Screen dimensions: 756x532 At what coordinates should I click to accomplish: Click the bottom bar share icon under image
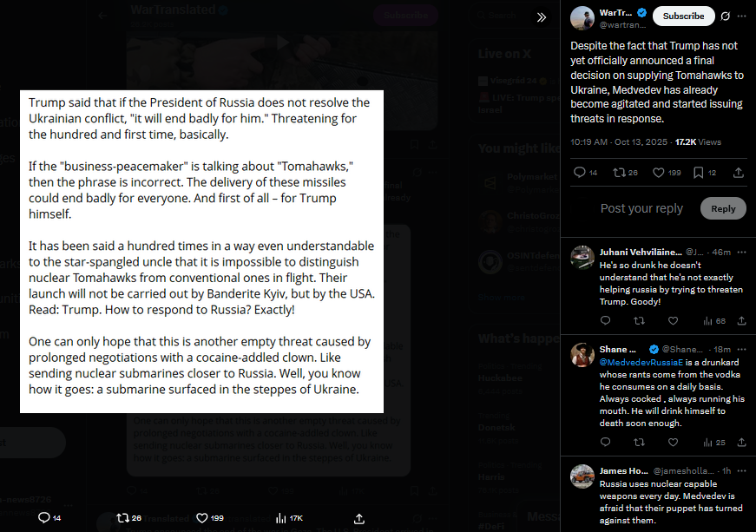(x=358, y=518)
